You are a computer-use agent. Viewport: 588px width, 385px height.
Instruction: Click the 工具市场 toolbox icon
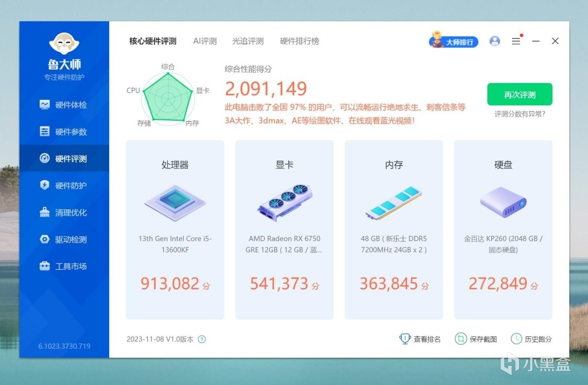pyautogui.click(x=45, y=266)
